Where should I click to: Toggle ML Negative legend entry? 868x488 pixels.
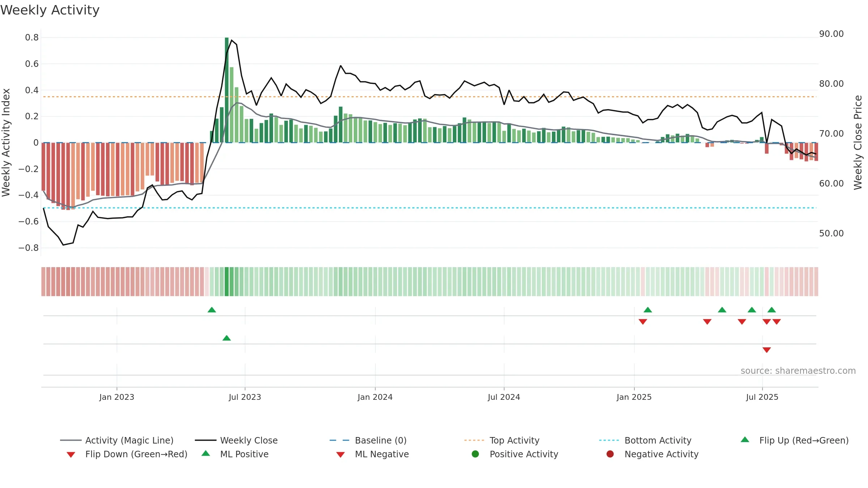tap(373, 454)
